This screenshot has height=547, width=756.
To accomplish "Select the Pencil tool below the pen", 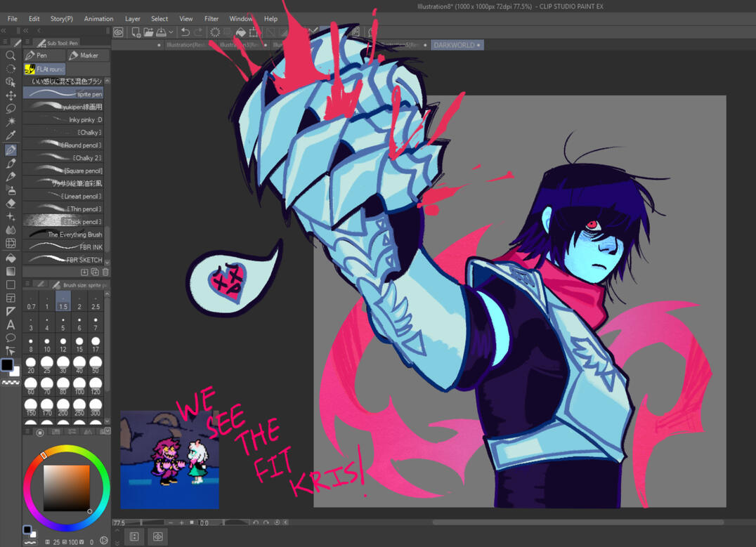I will click(x=10, y=164).
